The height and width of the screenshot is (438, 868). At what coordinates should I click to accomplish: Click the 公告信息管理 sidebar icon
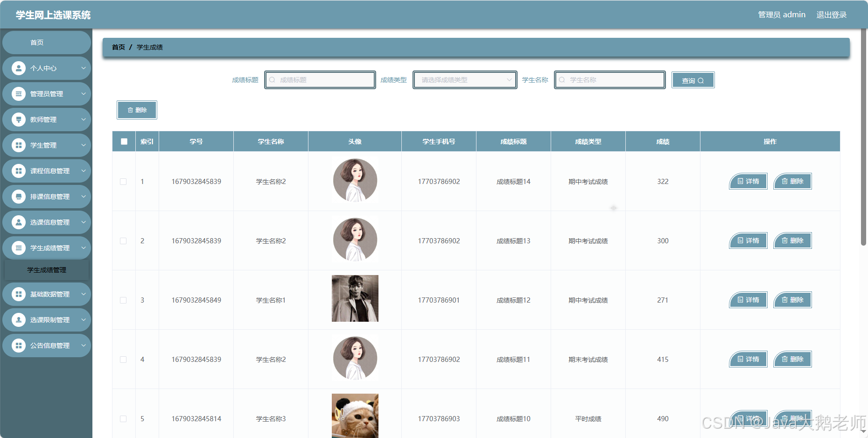pos(19,346)
